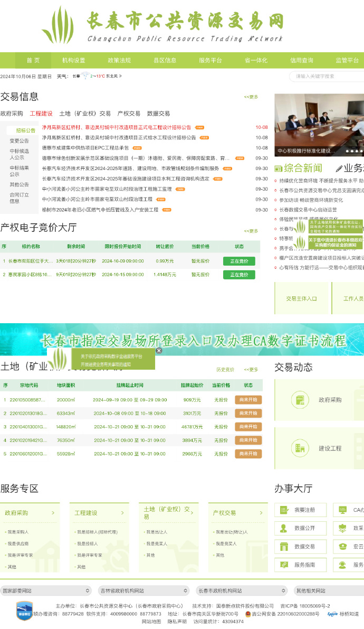Click the 数据交易 icon in 办事大厅

284,547
